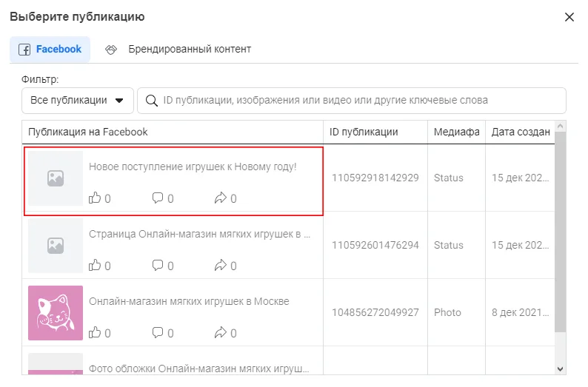588x387 pixels.
Task: Click like icon on the Moscow store photo post
Action: pyautogui.click(x=95, y=333)
